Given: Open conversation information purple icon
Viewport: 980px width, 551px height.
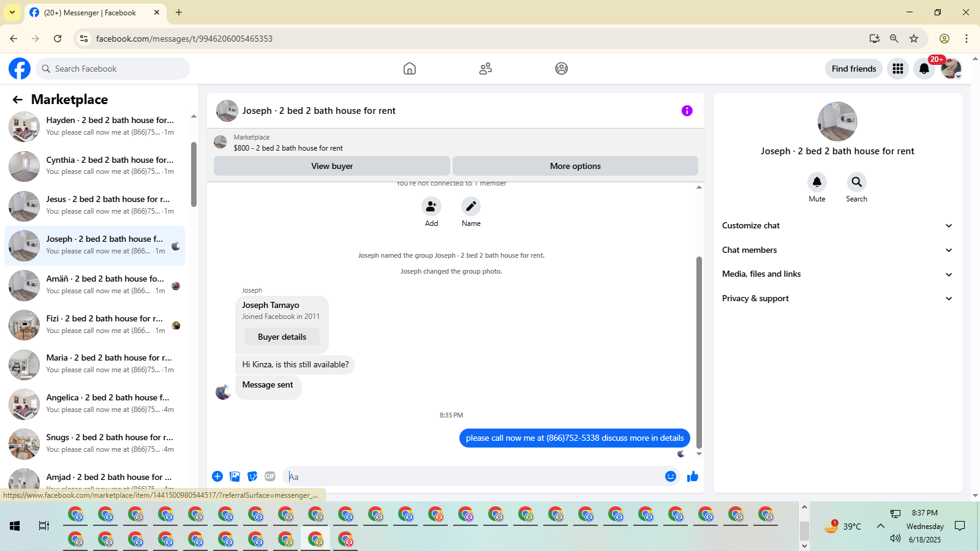Looking at the screenshot, I should (687, 111).
